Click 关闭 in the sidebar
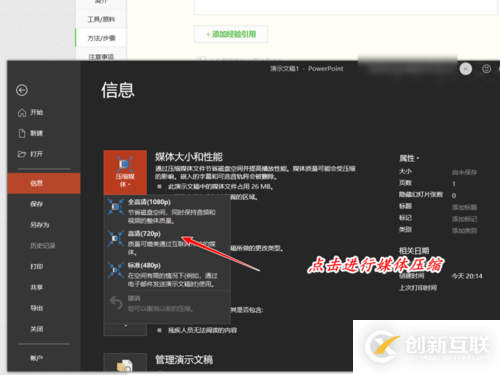Viewport: 500px width, 375px height. [36, 329]
